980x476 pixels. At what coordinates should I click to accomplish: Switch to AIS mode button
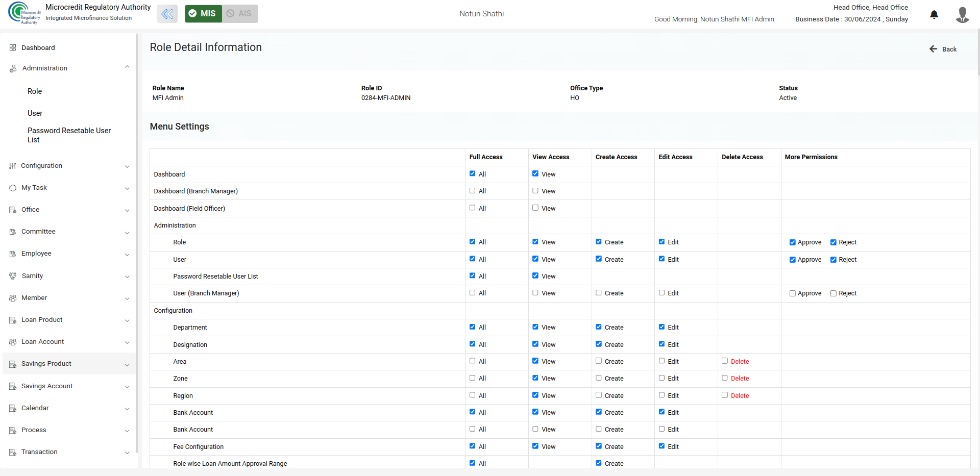click(x=240, y=14)
